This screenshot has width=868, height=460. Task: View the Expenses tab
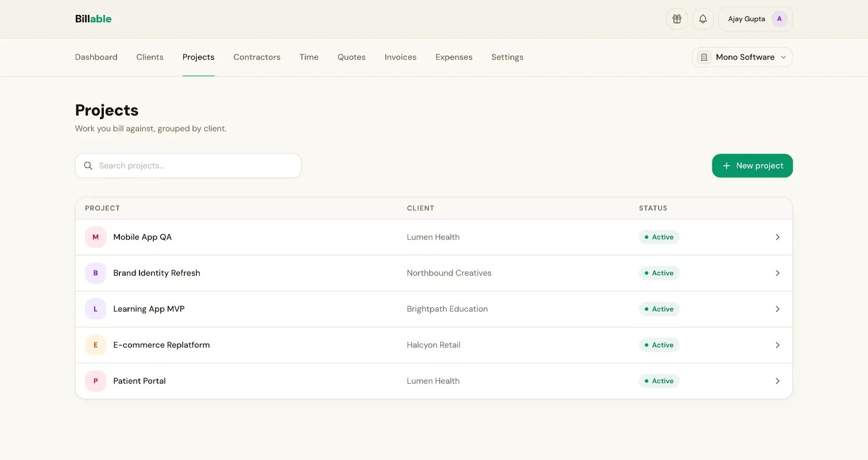coord(454,57)
